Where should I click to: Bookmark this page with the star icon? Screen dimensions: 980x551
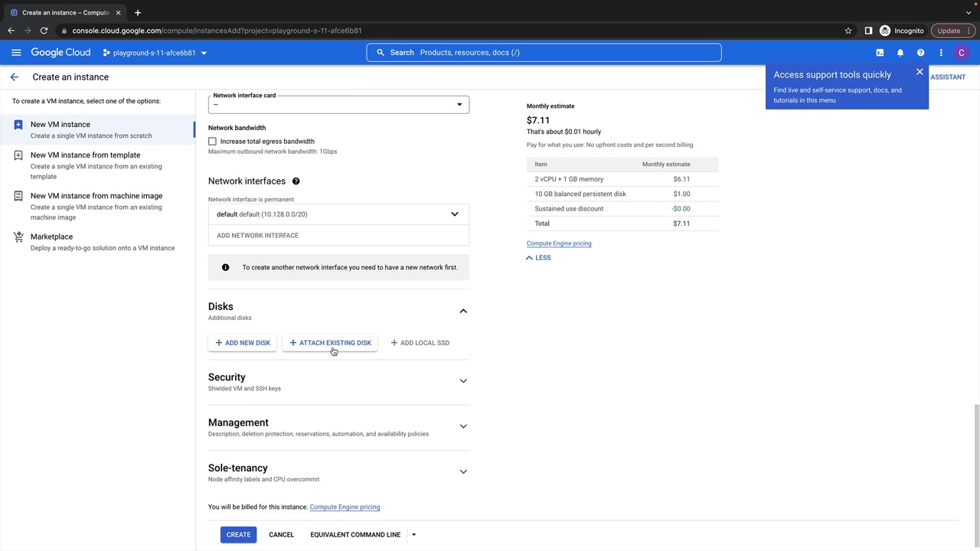848,31
